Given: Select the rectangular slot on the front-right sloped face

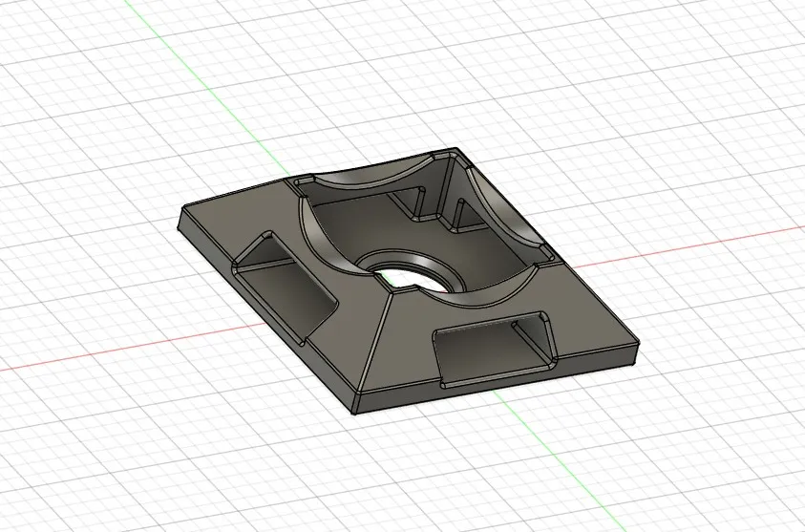Looking at the screenshot, I should 495,349.
